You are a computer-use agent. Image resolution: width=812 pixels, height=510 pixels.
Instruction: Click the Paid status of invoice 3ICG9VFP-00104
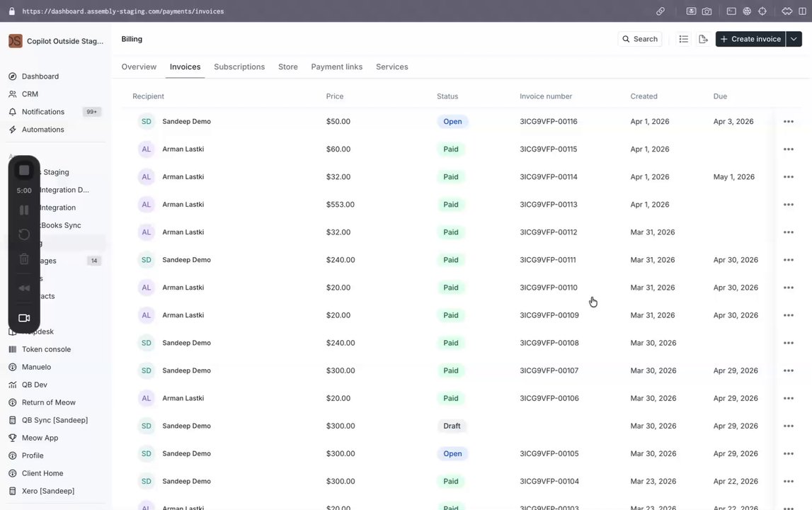click(450, 482)
